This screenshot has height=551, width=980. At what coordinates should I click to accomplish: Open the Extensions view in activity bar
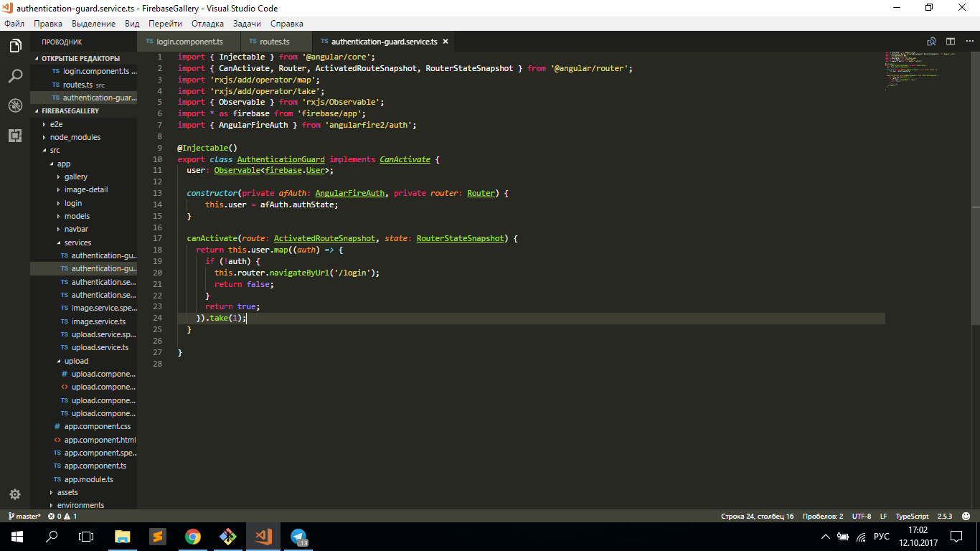tap(15, 135)
